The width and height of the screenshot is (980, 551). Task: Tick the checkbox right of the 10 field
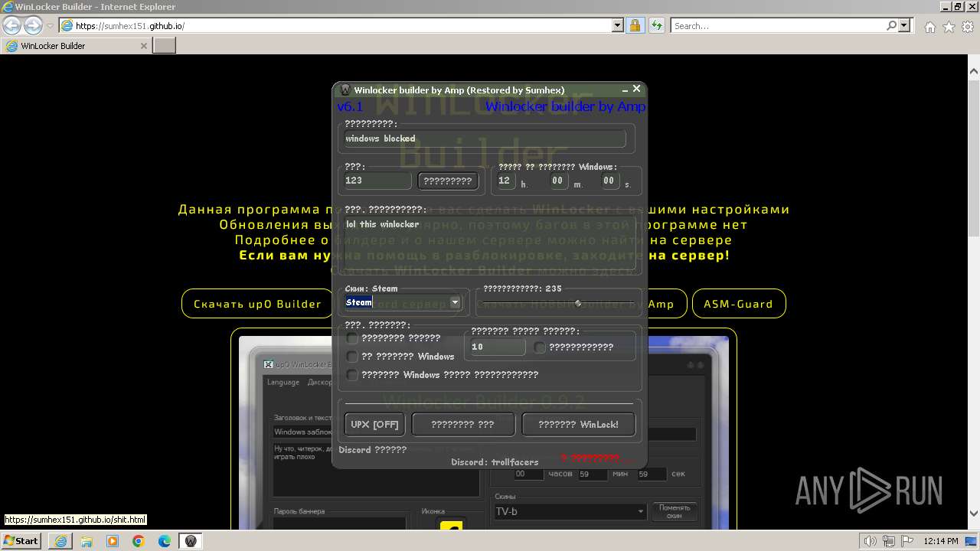pos(540,347)
